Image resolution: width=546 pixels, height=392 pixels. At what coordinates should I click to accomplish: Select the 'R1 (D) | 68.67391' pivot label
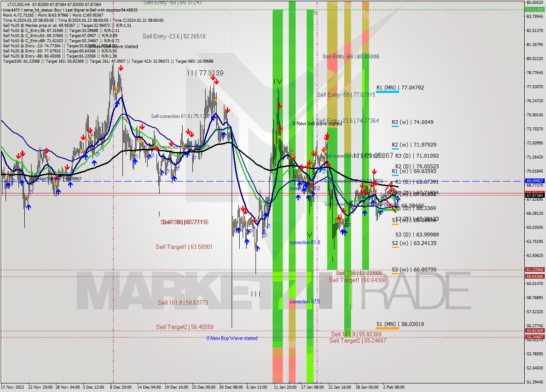tap(417, 182)
